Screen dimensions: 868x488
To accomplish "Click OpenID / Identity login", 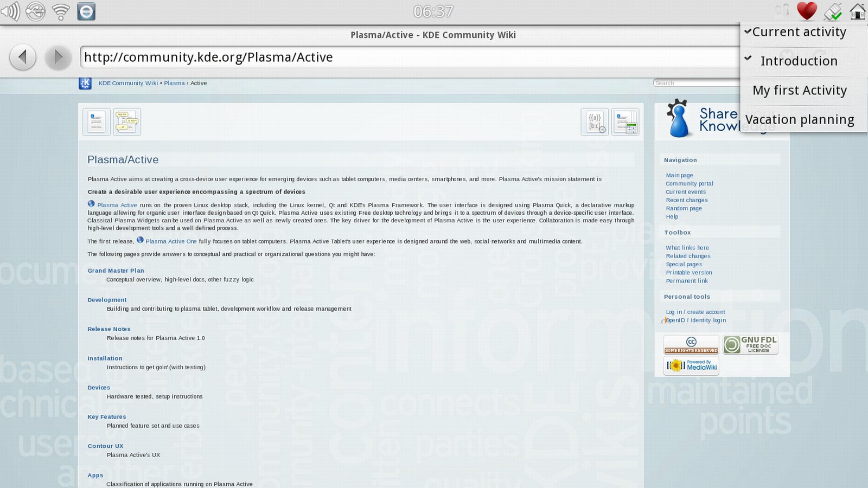I will (695, 320).
